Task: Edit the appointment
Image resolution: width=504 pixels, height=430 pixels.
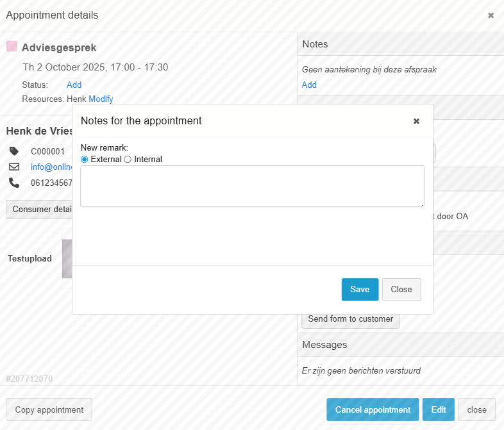Action: click(439, 409)
